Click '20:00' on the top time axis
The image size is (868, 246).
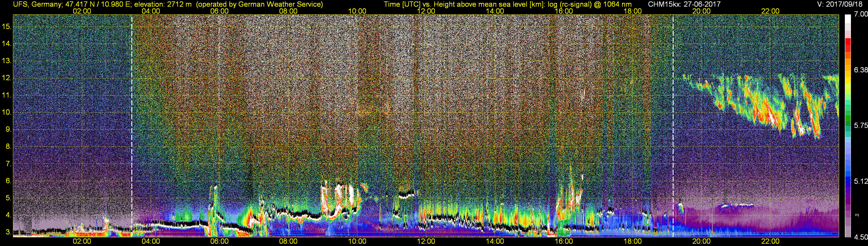pyautogui.click(x=702, y=11)
